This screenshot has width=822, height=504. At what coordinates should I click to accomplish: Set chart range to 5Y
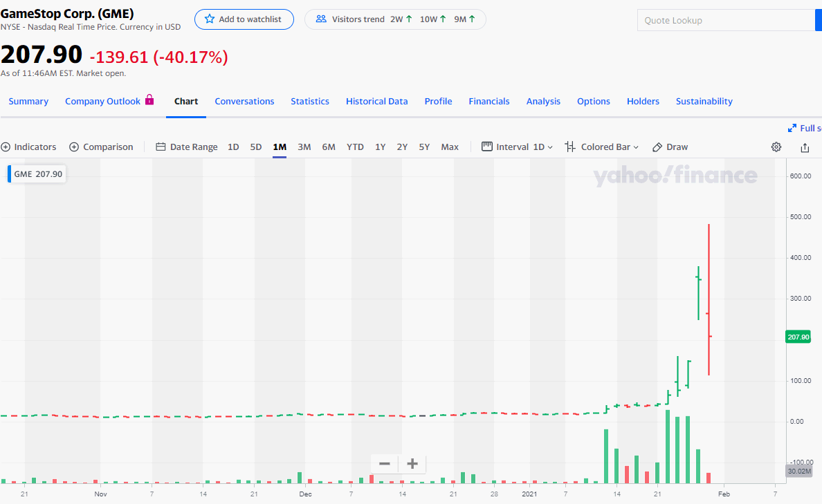tap(424, 147)
